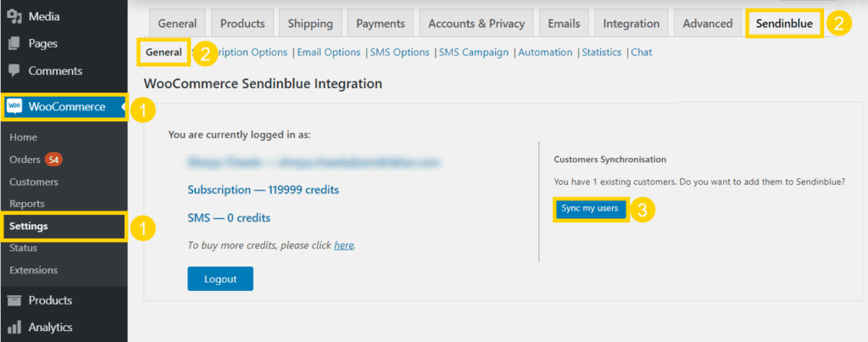This screenshot has width=868, height=342.
Task: Open the Email Options sub-section link
Action: (329, 52)
